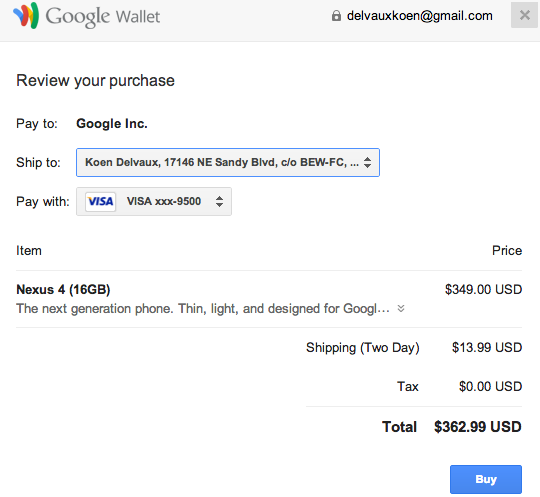The width and height of the screenshot is (540, 497).
Task: Click the Ship to label
Action: coord(38,163)
